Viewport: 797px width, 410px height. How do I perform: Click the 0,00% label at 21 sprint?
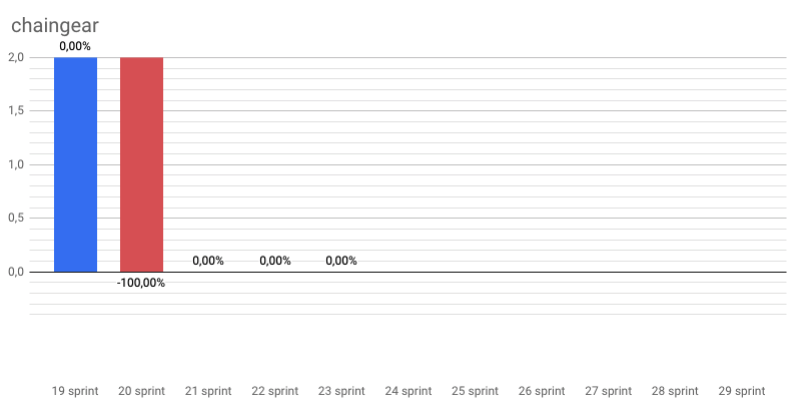(208, 261)
